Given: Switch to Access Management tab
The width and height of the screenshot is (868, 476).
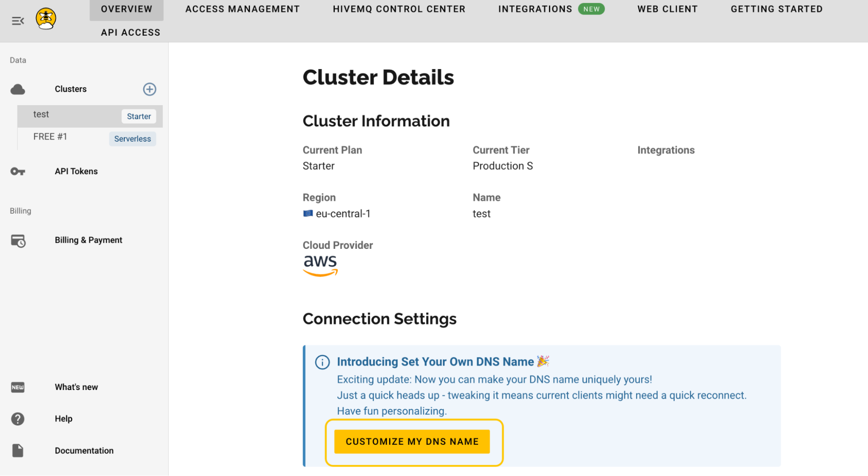Looking at the screenshot, I should coord(242,9).
